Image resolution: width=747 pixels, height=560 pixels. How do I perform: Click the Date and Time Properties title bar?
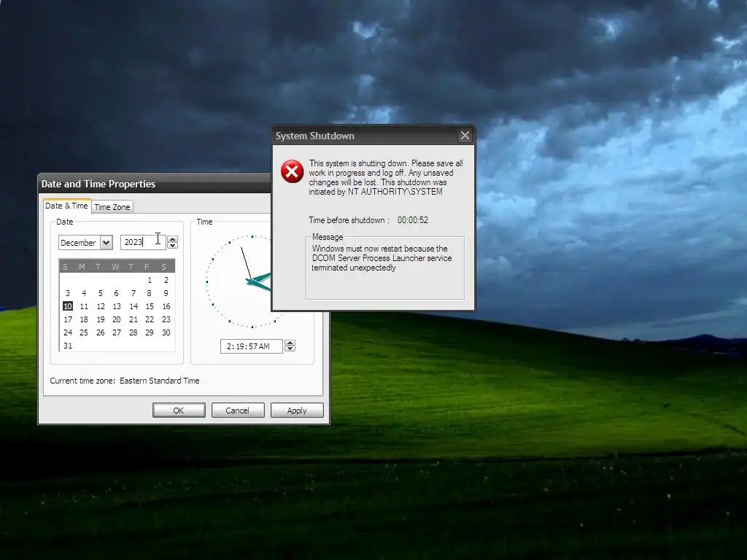pyautogui.click(x=155, y=184)
